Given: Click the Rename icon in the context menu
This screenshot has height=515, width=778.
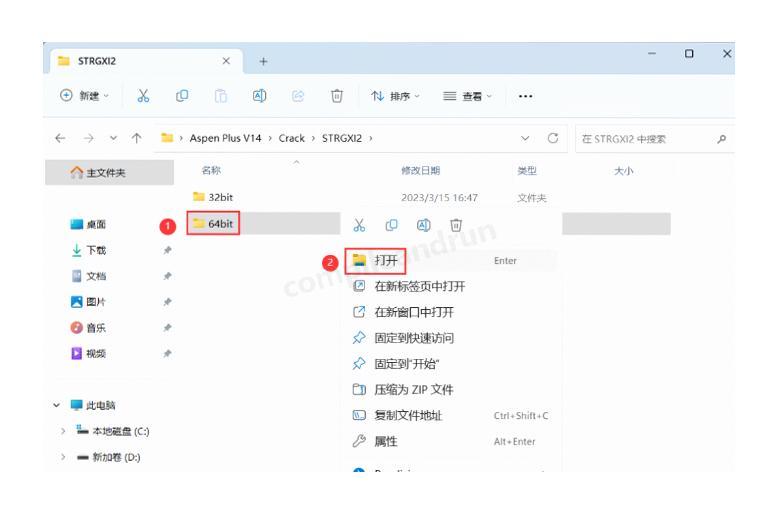Looking at the screenshot, I should pos(423,225).
